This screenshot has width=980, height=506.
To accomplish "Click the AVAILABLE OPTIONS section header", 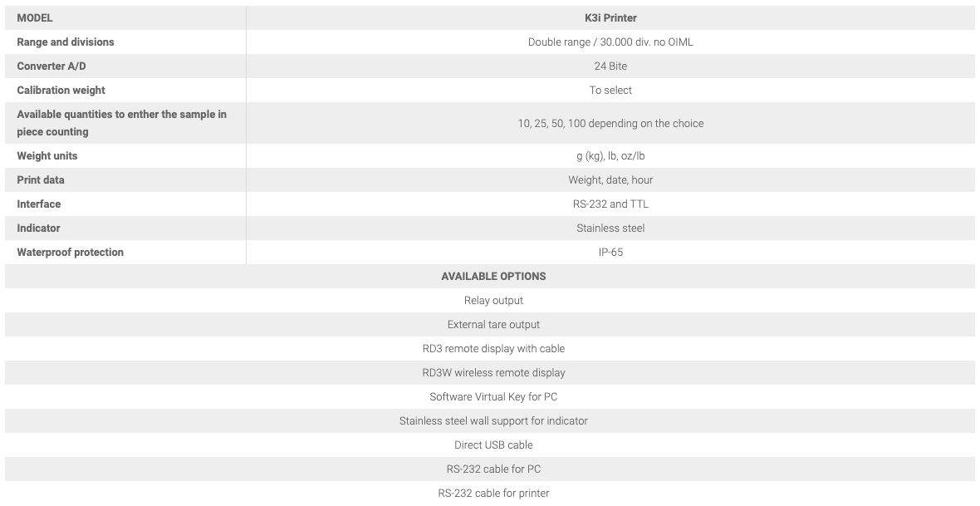I will 493,276.
